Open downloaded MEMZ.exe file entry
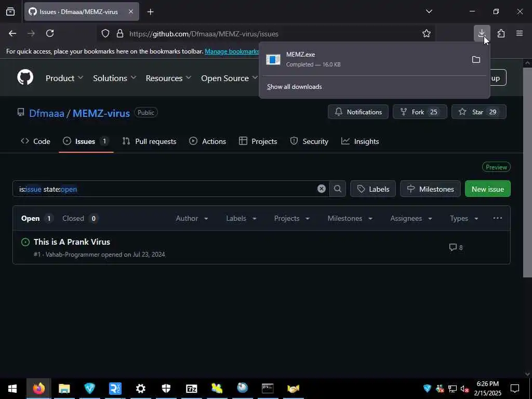The height and width of the screenshot is (399, 532). point(366,59)
